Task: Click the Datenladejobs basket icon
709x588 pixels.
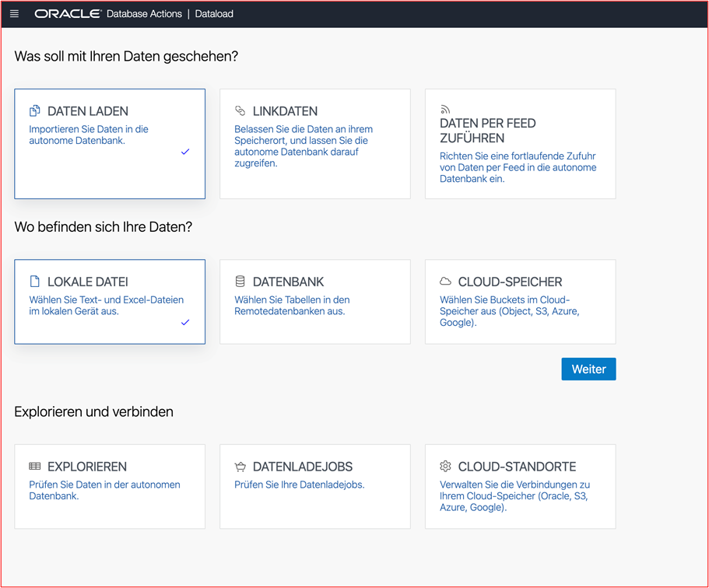Action: click(240, 467)
